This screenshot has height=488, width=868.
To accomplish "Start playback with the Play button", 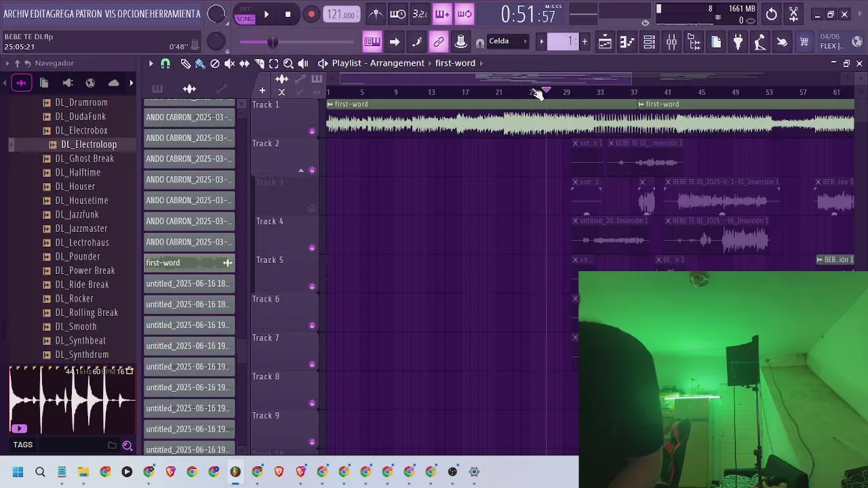I will pos(267,14).
